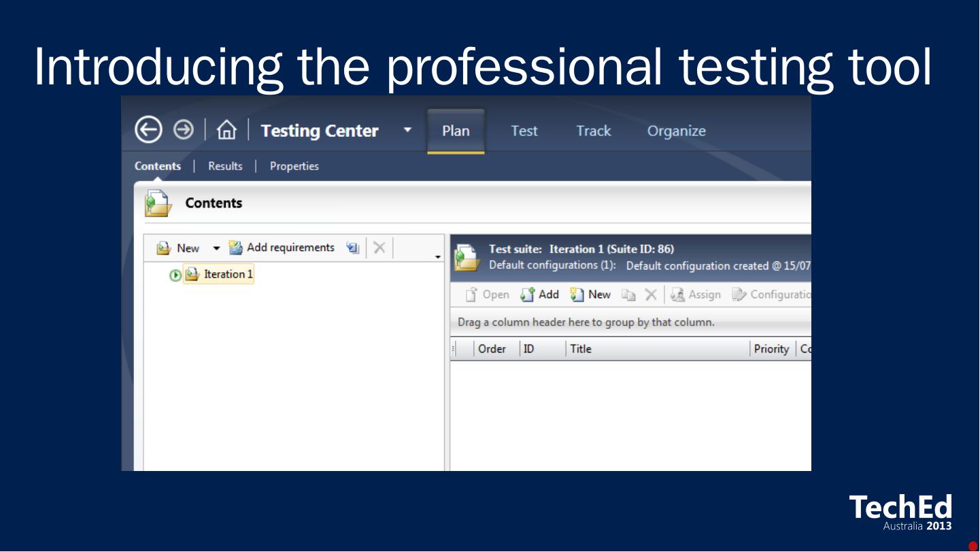Switch to the Track tab
Viewport: 980px width, 552px height.
pyautogui.click(x=593, y=131)
